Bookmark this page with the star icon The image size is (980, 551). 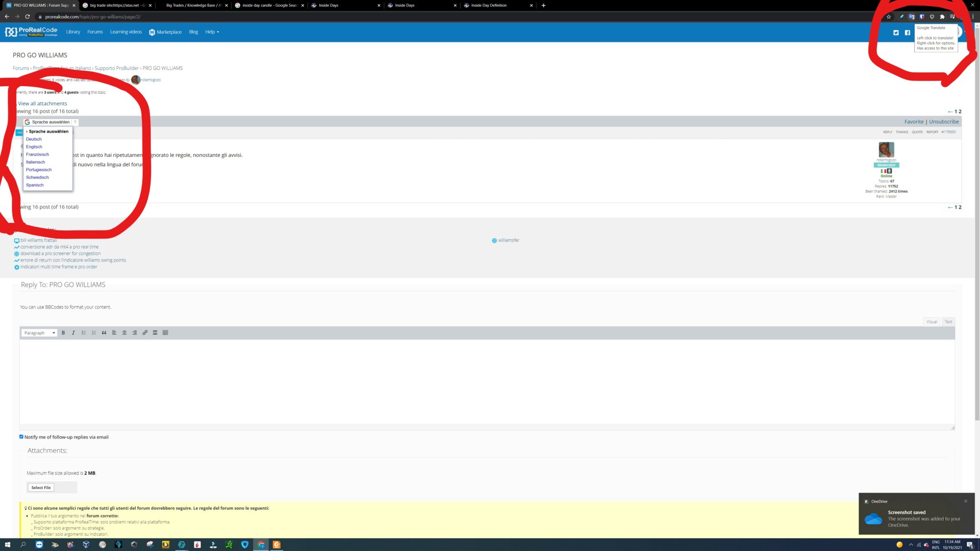889,17
